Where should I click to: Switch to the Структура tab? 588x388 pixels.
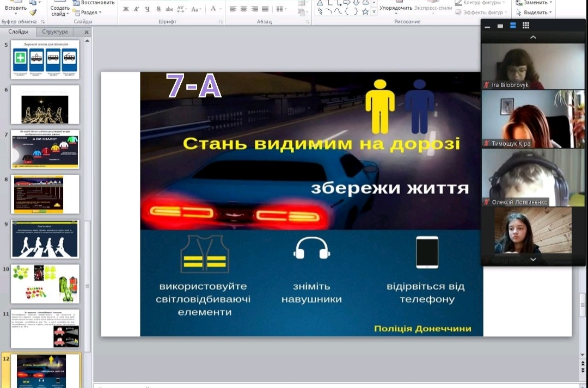point(55,32)
